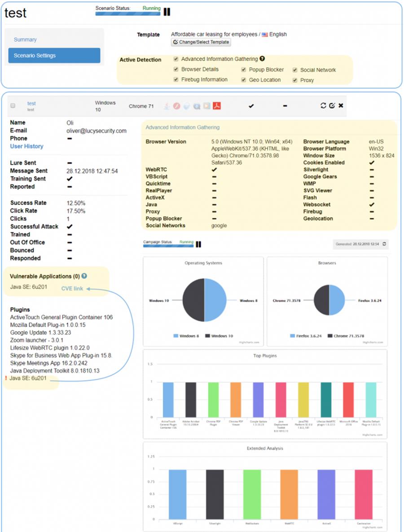Open the Vulnerable Applications help icon
The height and width of the screenshot is (532, 404).
pos(84,276)
